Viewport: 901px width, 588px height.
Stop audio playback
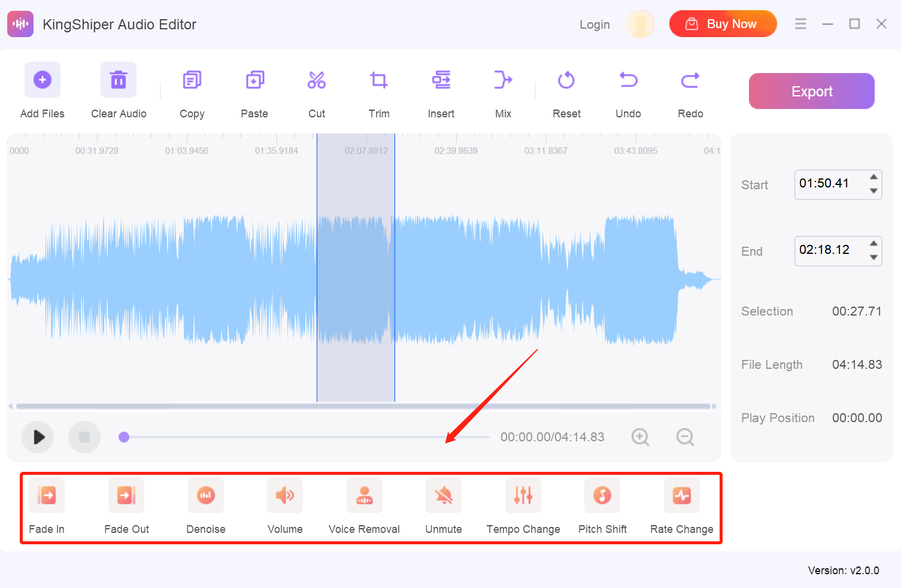coord(84,437)
